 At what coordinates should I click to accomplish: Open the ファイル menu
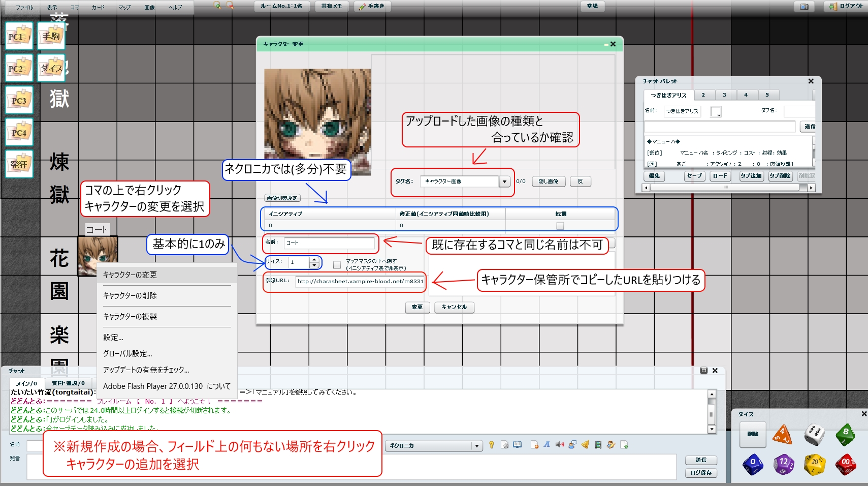click(x=24, y=8)
